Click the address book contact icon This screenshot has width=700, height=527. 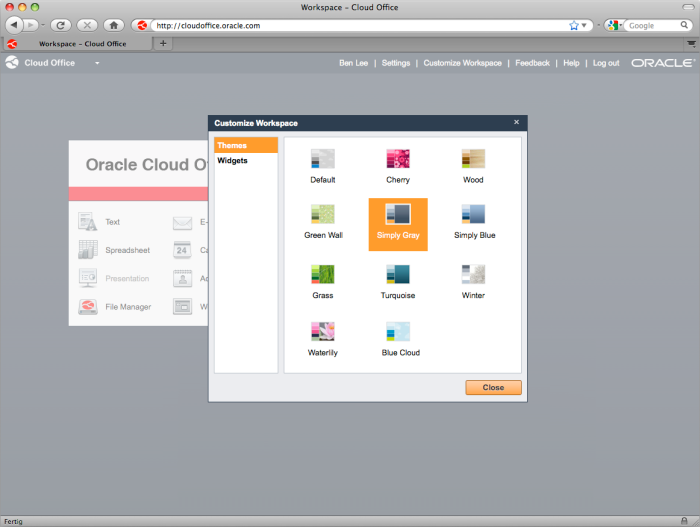pos(182,278)
